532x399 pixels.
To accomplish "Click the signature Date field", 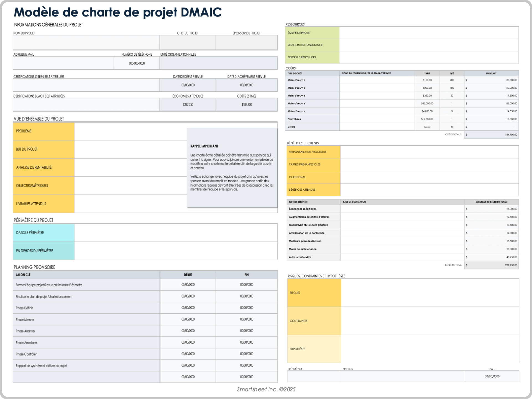I will click(492, 377).
